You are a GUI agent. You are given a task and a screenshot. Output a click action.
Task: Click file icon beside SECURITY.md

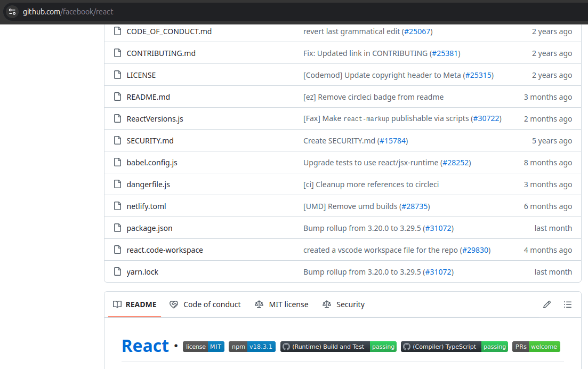point(117,141)
